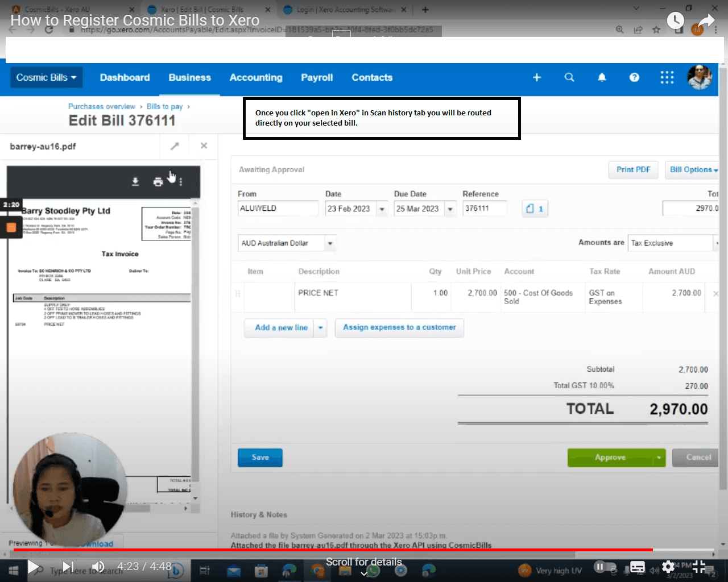Open a new browser tab

(425, 10)
